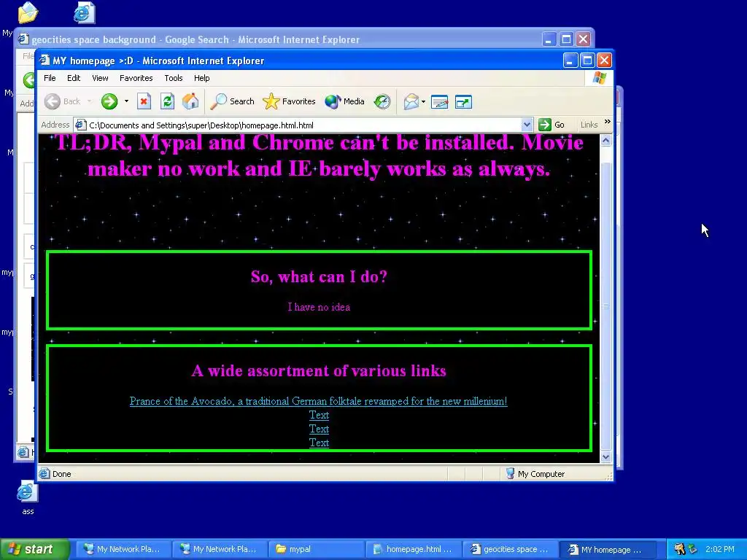
Task: Go to the Home page icon
Action: click(x=190, y=101)
